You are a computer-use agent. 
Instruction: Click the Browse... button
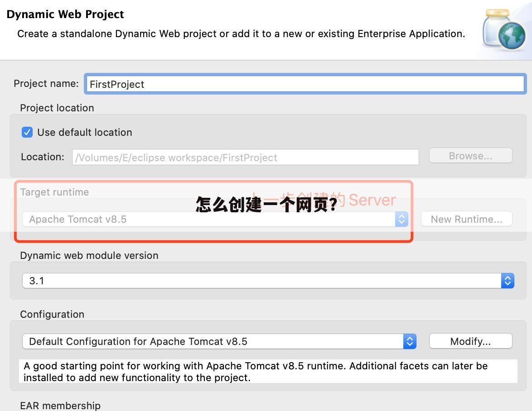[x=470, y=156]
